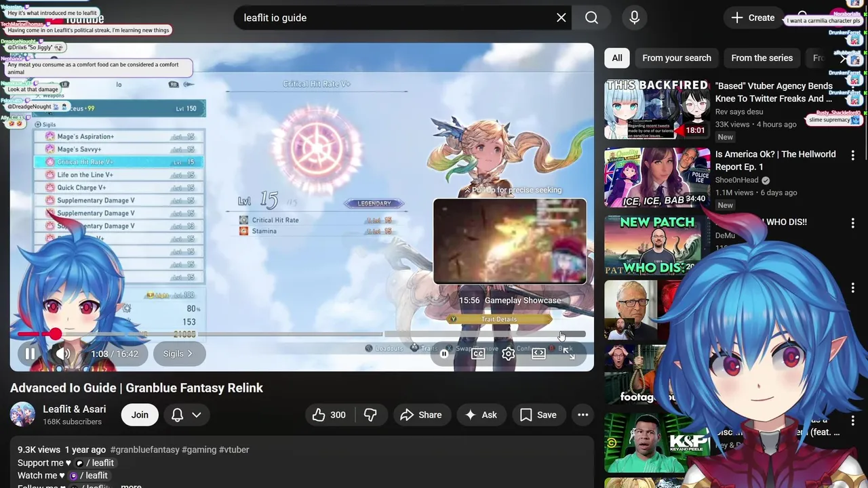Screen dimensions: 868x488
Task: Open the options menu for the 'WHO DIS!!' video
Action: tap(853, 222)
